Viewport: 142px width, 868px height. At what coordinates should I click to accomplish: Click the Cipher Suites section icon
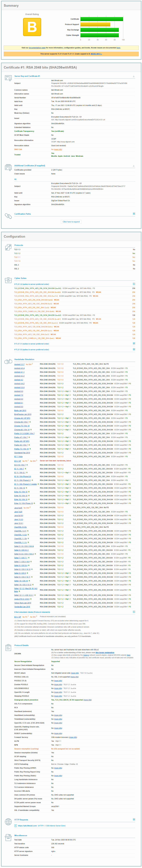(x=8, y=280)
